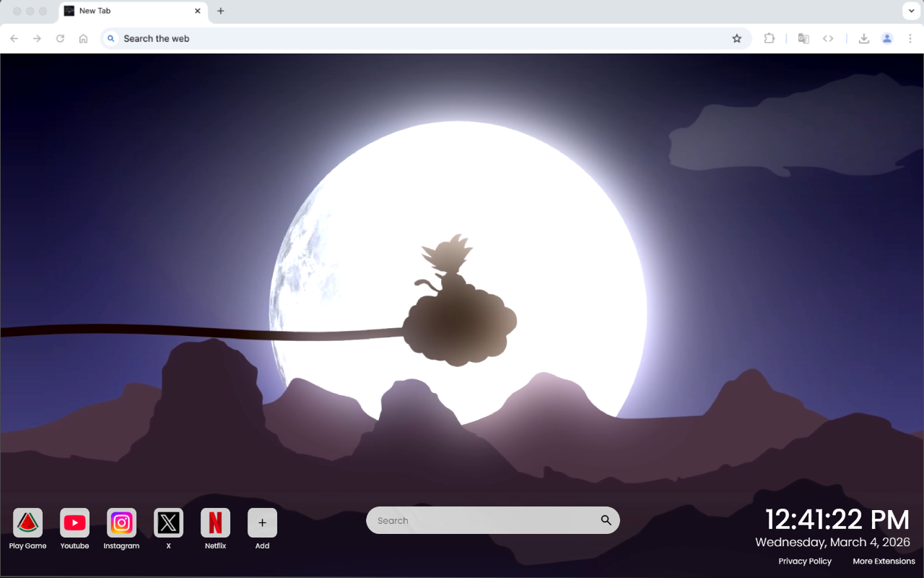Open the Downloads tray

tap(863, 38)
